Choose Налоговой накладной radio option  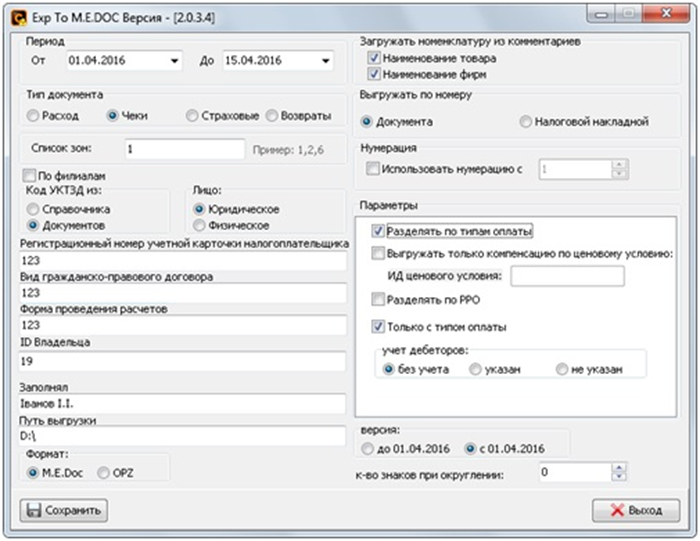tap(526, 122)
